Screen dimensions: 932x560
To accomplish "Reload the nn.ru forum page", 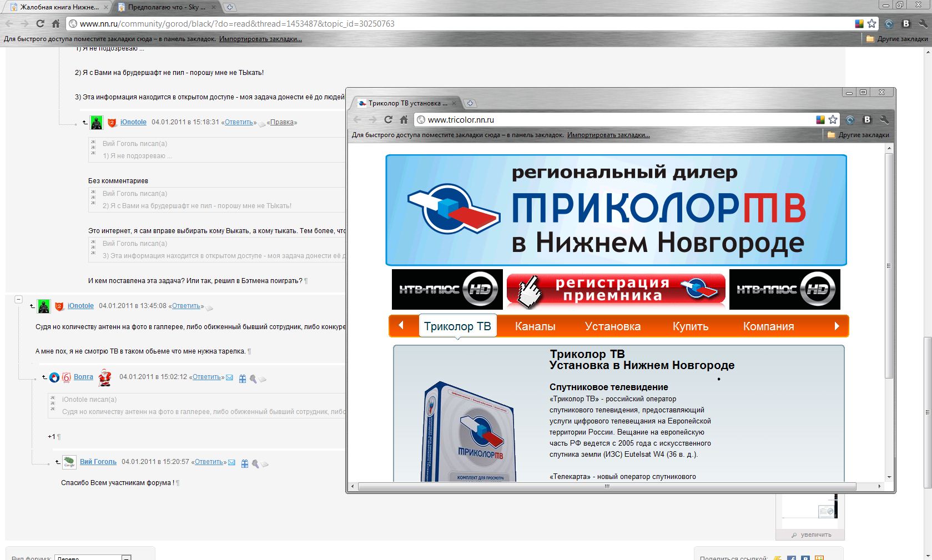I will [40, 24].
